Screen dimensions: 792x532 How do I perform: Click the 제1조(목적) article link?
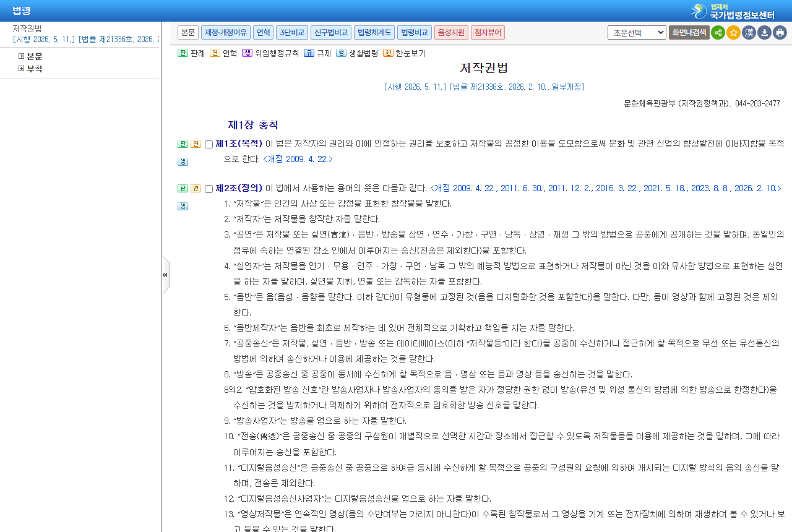click(239, 144)
